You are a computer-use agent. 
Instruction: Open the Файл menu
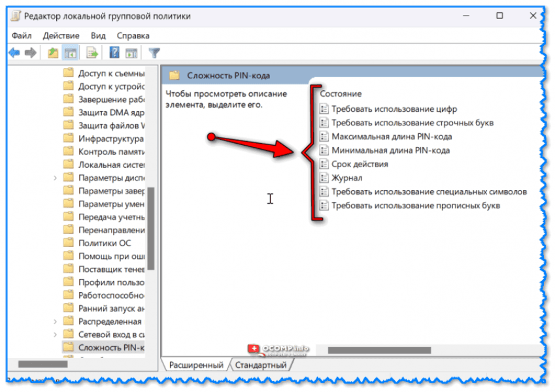click(x=22, y=35)
